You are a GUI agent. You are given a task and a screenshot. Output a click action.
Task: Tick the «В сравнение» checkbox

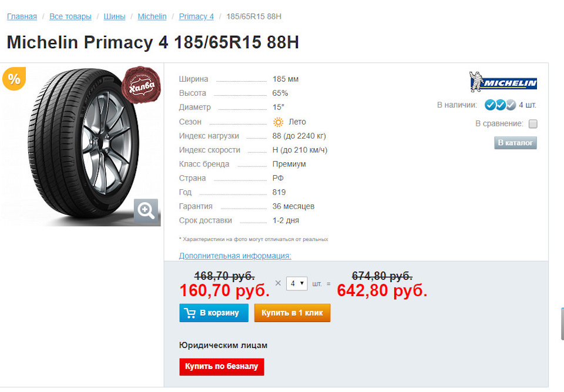[533, 124]
